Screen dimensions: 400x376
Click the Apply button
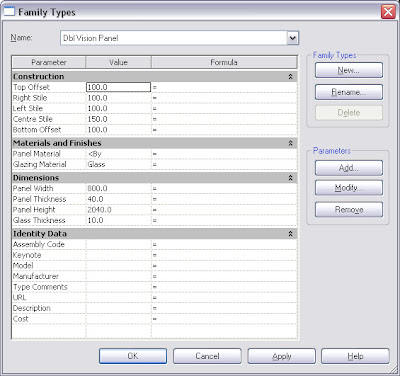281,356
